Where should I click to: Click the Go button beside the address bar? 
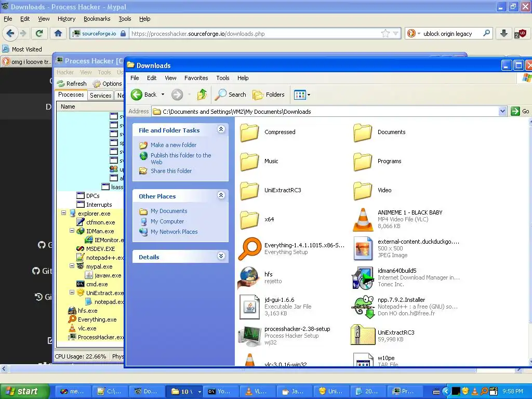[520, 111]
